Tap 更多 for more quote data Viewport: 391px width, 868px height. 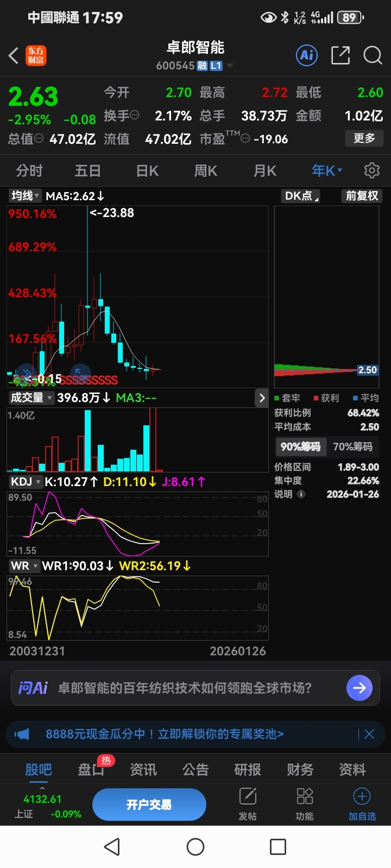(364, 138)
